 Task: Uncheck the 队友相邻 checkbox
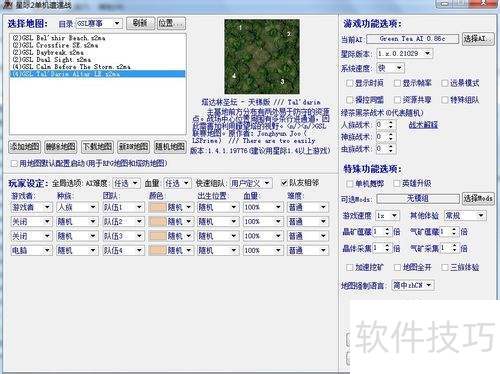point(284,183)
